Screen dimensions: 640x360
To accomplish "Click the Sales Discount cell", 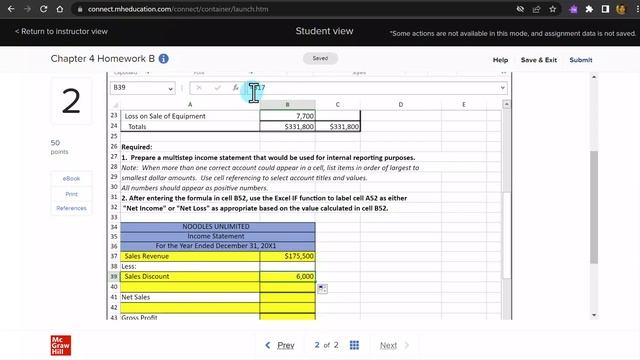I will [190, 277].
